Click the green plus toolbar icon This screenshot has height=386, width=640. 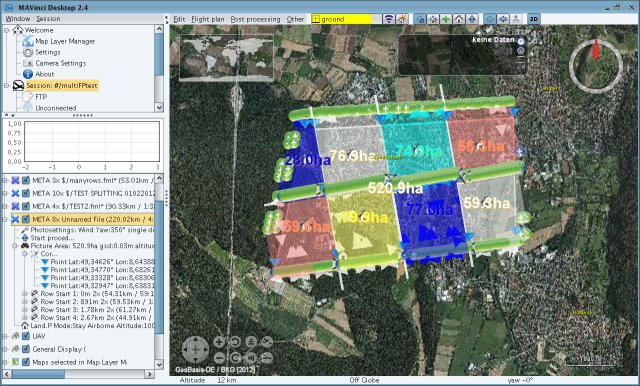(x=446, y=19)
